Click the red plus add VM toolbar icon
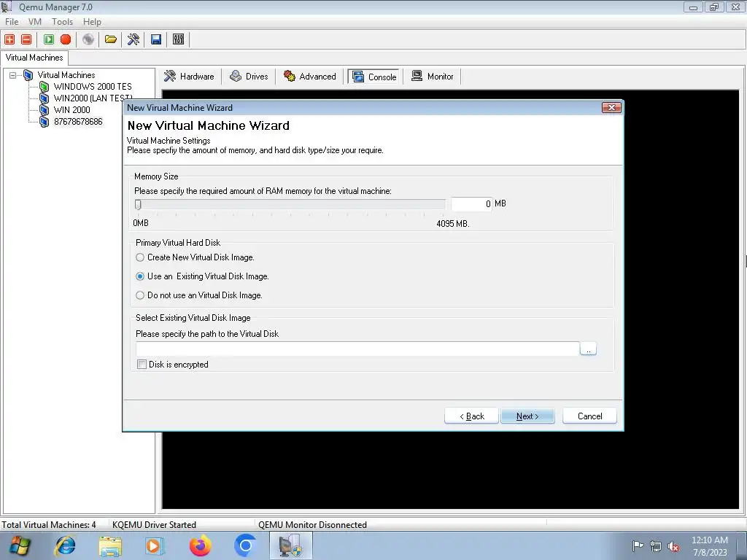The width and height of the screenshot is (747, 560). pyautogui.click(x=9, y=39)
